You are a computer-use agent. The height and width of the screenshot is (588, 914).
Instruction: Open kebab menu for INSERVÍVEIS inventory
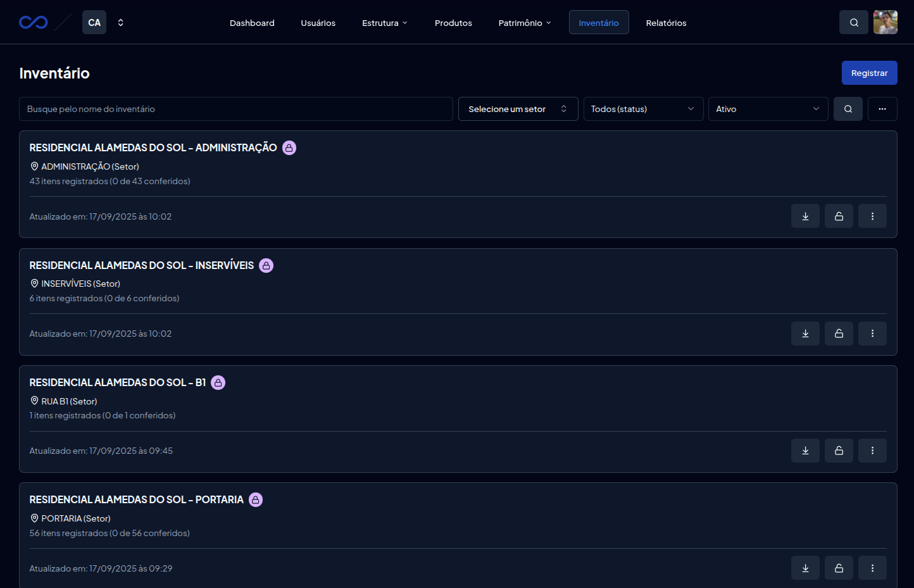point(872,334)
